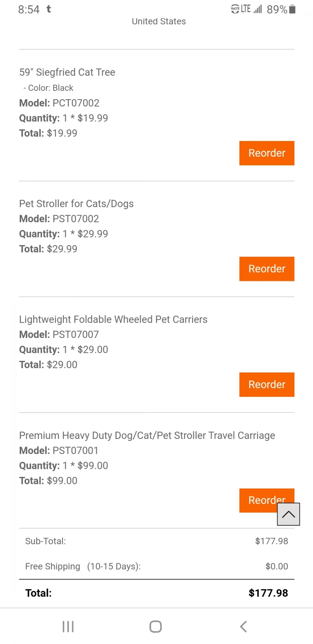Select the Sub-Total amount $177.98
The width and height of the screenshot is (313, 644).
[x=272, y=541]
